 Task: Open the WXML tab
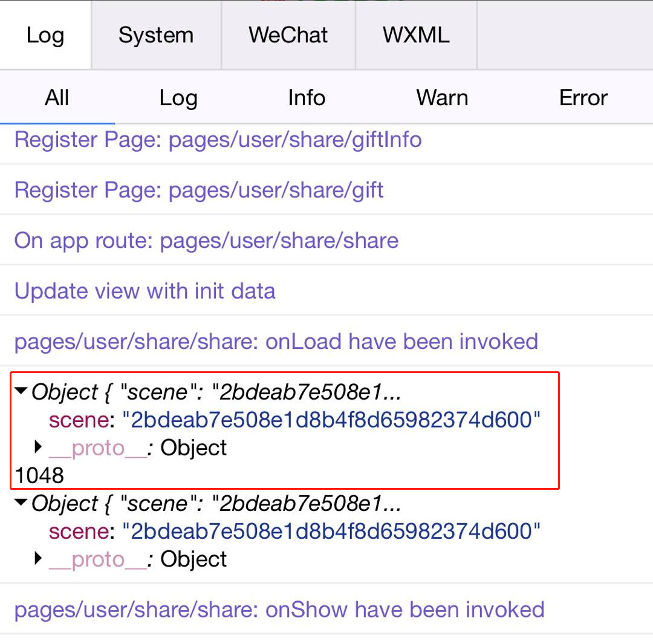pyautogui.click(x=416, y=35)
